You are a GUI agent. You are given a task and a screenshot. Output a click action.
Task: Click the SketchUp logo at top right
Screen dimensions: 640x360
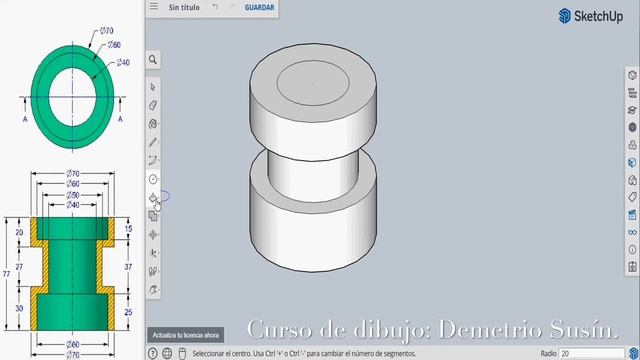[x=591, y=16]
